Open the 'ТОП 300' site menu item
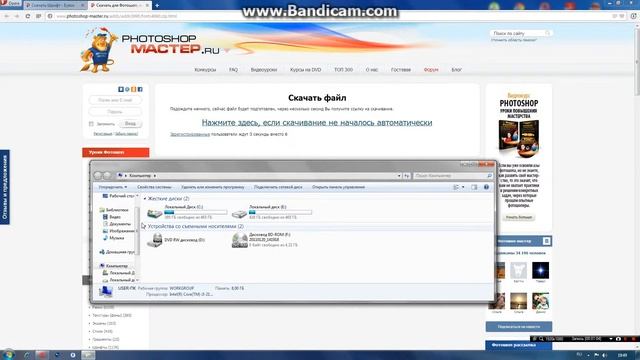640x360 pixels. (x=343, y=70)
